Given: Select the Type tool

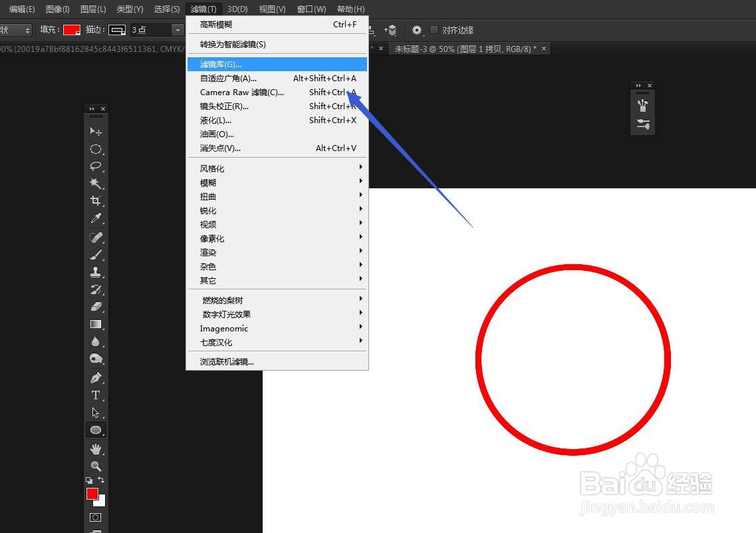Looking at the screenshot, I should tap(96, 395).
